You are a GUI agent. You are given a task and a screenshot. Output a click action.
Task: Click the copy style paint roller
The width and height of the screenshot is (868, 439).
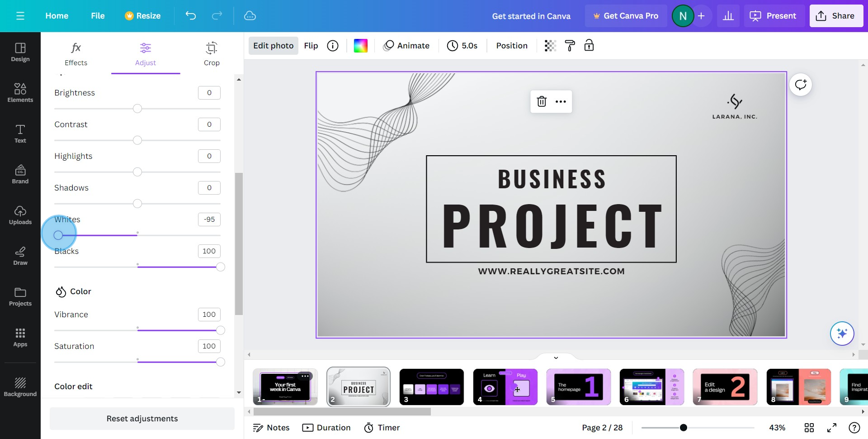pyautogui.click(x=570, y=46)
